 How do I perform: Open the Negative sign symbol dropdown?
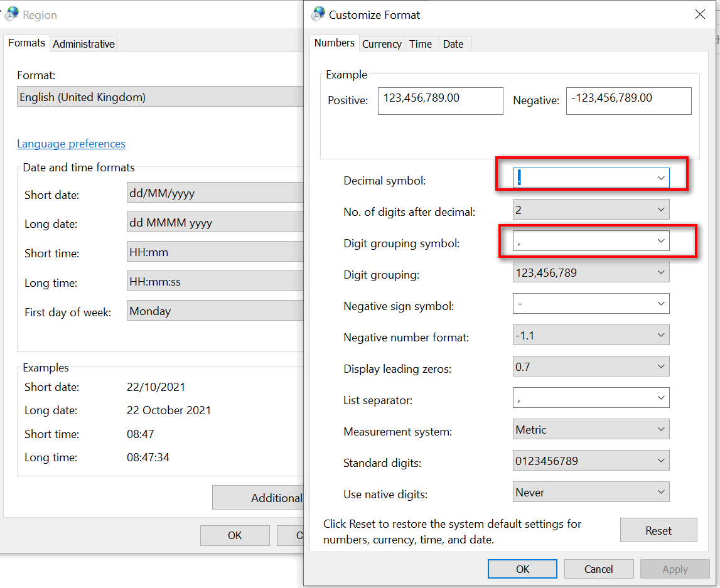tap(660, 304)
